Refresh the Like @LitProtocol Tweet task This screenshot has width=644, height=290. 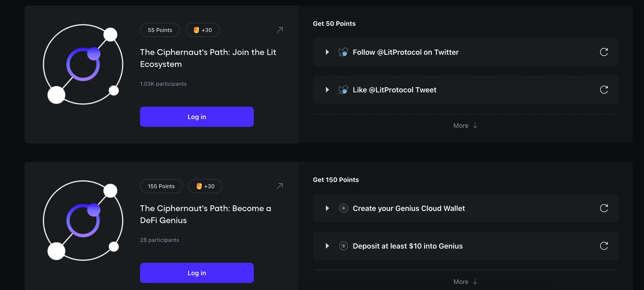604,90
